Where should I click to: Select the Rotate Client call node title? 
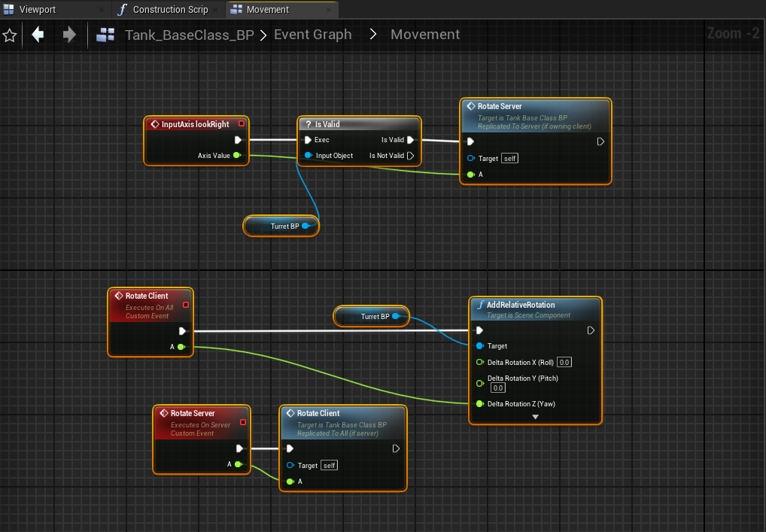pos(318,413)
